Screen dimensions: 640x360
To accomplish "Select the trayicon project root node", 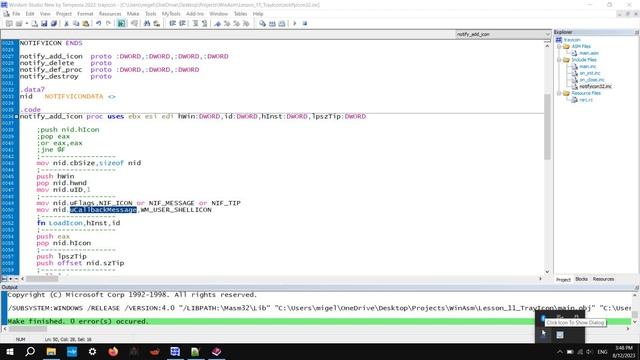I will (x=572, y=40).
